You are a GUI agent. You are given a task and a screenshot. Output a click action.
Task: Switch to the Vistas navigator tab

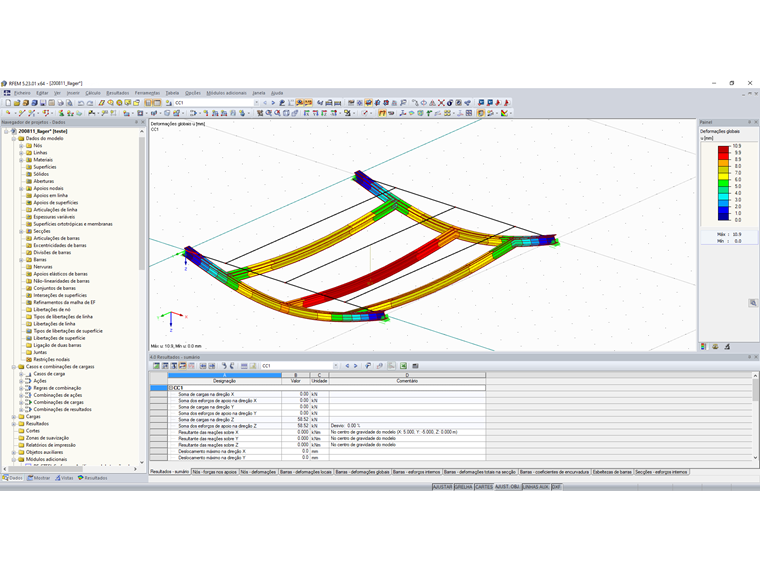click(x=64, y=478)
